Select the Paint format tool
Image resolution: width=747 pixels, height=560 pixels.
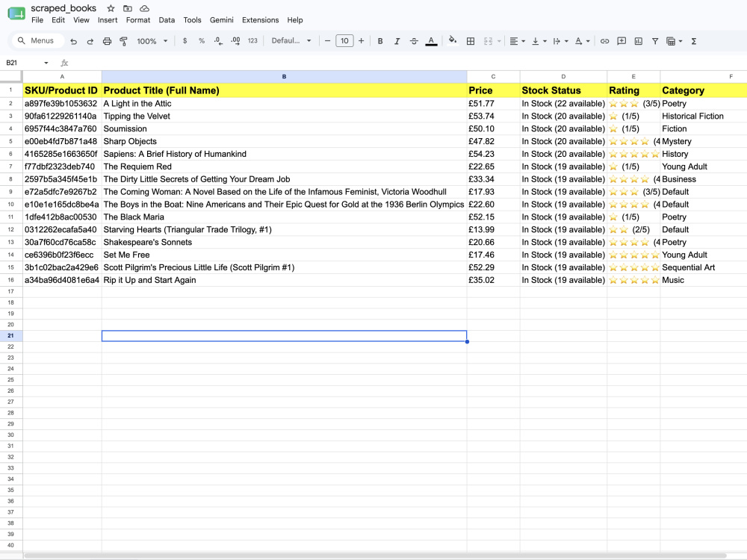pyautogui.click(x=124, y=41)
